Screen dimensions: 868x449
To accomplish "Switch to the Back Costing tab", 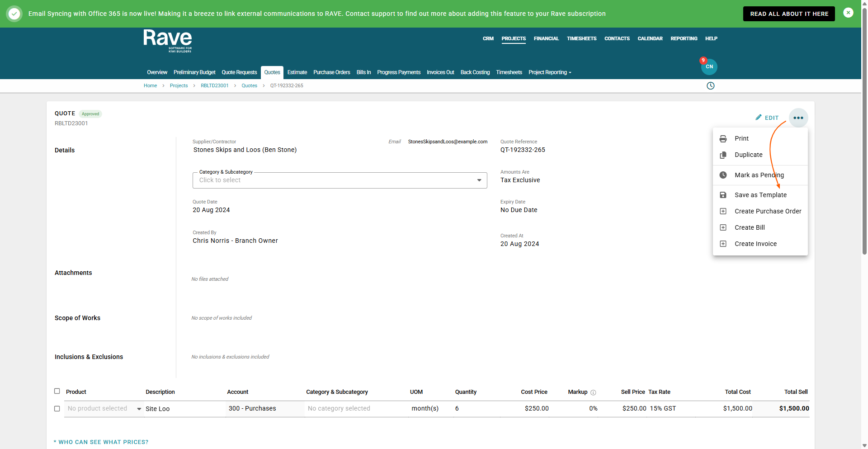I will coord(475,72).
